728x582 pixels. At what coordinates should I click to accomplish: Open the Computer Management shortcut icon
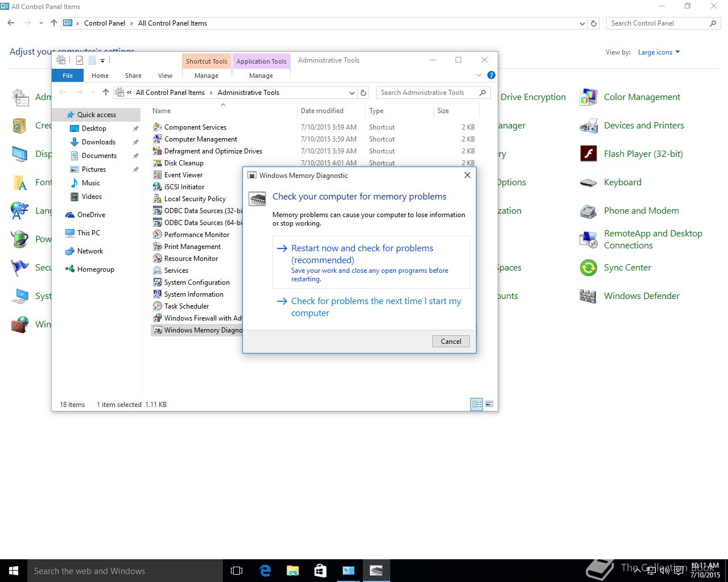click(158, 139)
